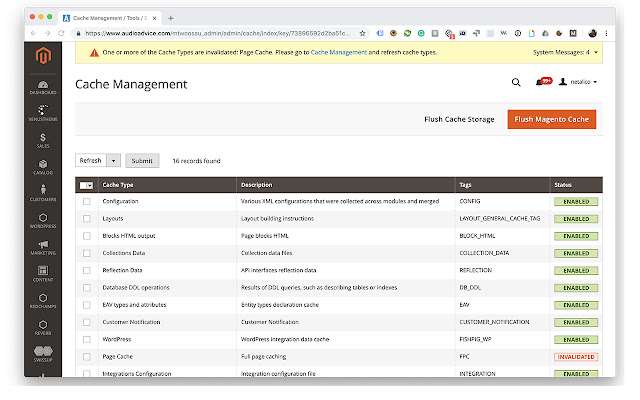The image size is (640, 400).
Task: Sort by the Tags column header
Action: [465, 185]
